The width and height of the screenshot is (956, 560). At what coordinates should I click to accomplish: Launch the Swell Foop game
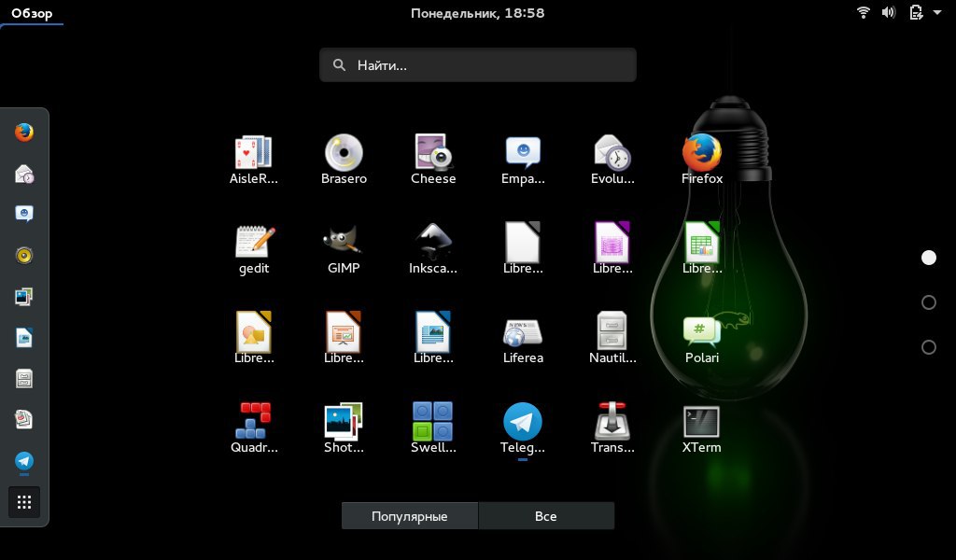click(x=433, y=428)
